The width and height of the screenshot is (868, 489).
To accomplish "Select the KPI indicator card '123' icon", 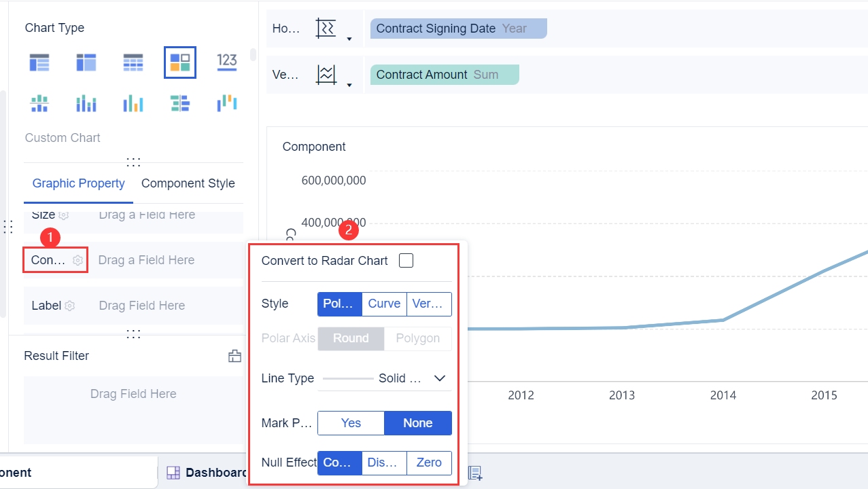I will [x=227, y=62].
